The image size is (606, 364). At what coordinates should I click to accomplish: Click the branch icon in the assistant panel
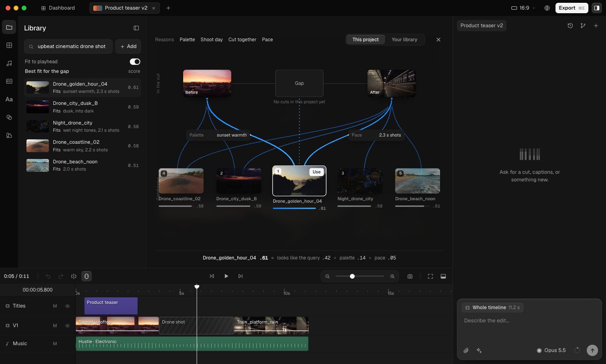point(583,26)
